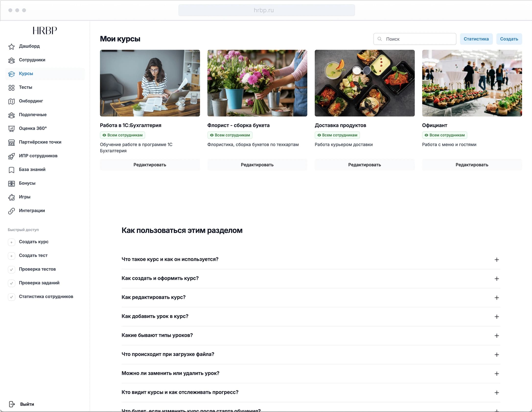Click the Оценка 360° presentation icon
This screenshot has height=412, width=532.
[x=11, y=129]
